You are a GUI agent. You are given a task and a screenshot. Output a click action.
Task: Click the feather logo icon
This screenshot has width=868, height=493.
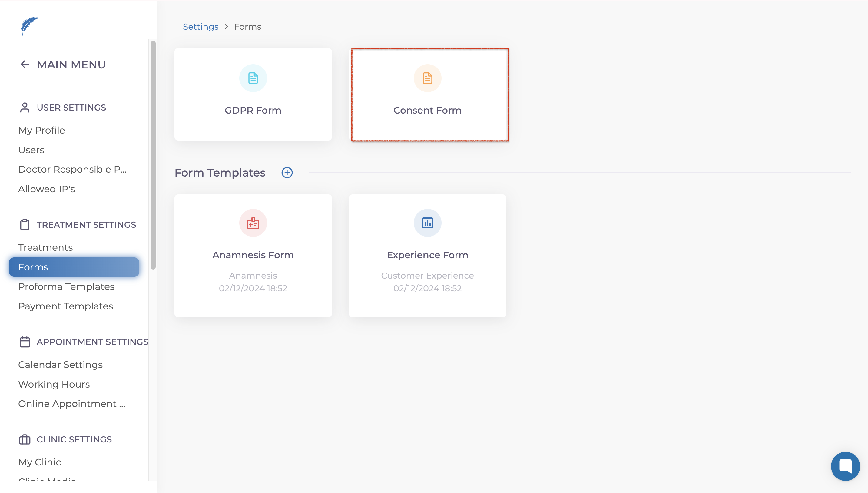tap(30, 26)
